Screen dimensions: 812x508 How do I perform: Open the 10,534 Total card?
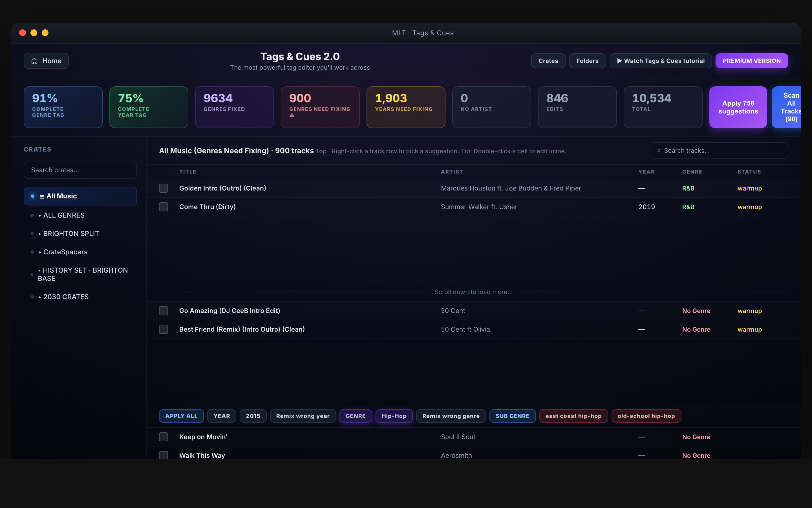tap(663, 107)
